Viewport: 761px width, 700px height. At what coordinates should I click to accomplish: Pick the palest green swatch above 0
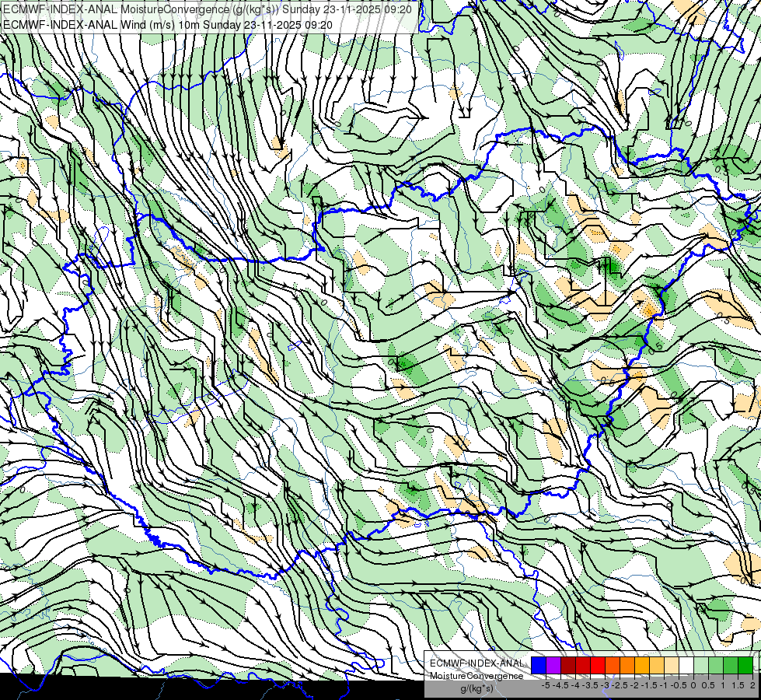701,666
